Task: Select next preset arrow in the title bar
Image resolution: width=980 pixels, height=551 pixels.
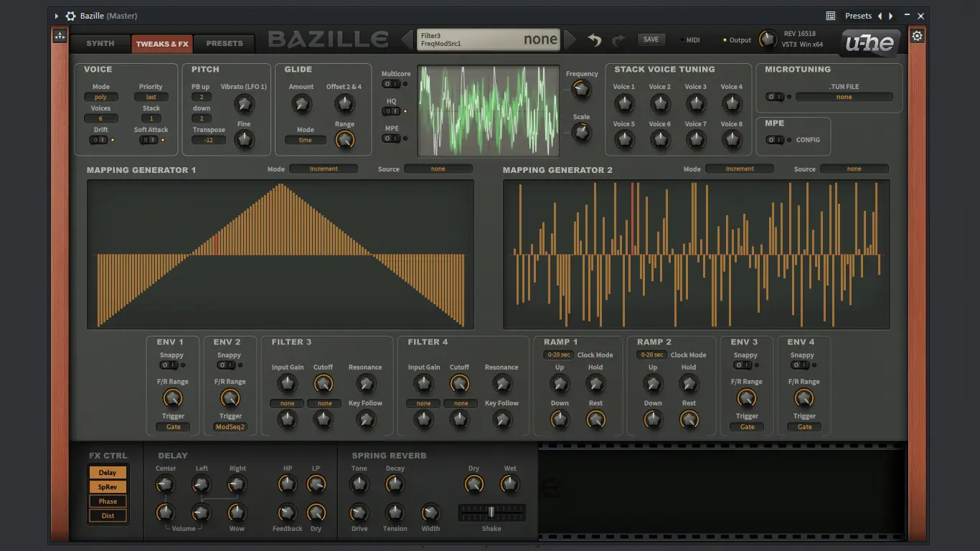Action: 891,16
